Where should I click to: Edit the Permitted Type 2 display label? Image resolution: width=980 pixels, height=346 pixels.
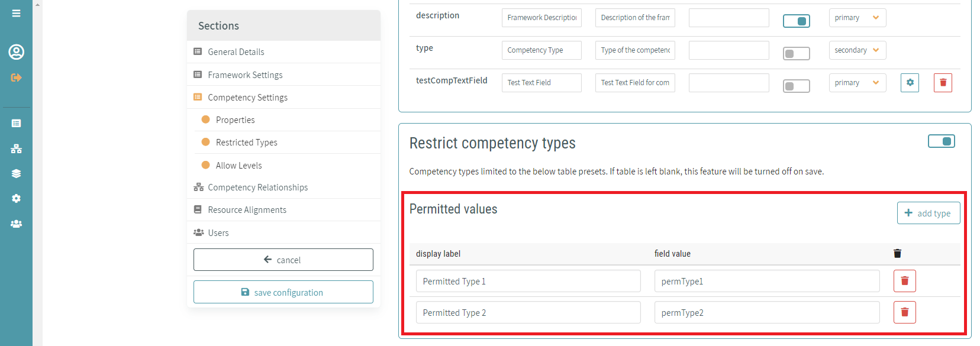pos(528,312)
